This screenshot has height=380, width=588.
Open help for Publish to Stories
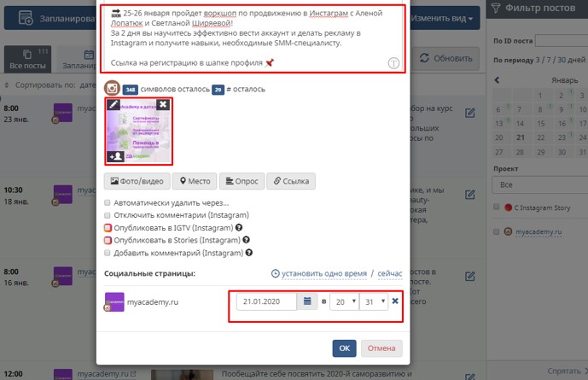coord(246,240)
